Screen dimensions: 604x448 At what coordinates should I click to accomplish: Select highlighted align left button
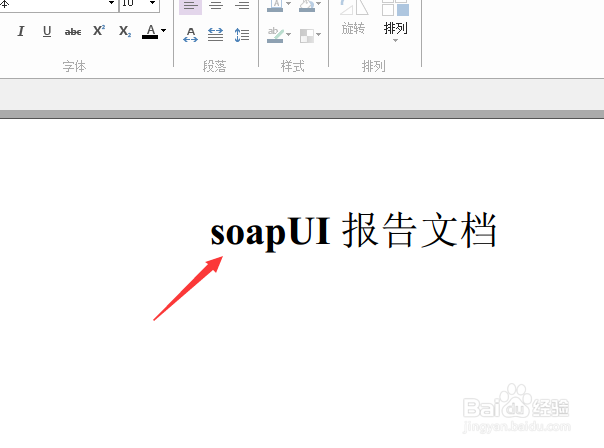point(190,6)
